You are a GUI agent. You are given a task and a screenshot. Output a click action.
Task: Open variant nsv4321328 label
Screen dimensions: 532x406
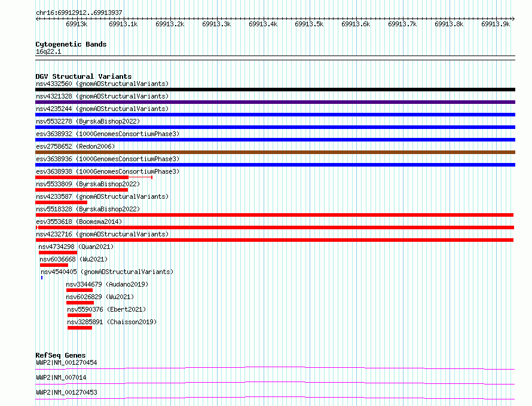pyautogui.click(x=102, y=96)
